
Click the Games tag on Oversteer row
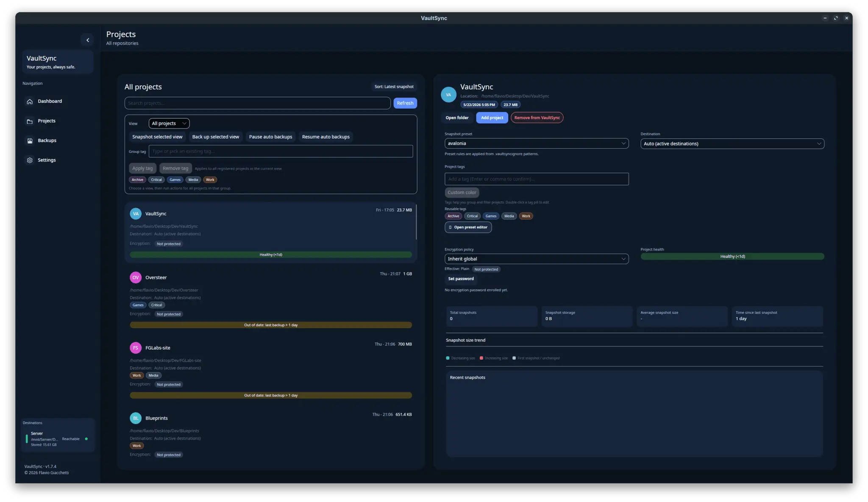pos(138,305)
